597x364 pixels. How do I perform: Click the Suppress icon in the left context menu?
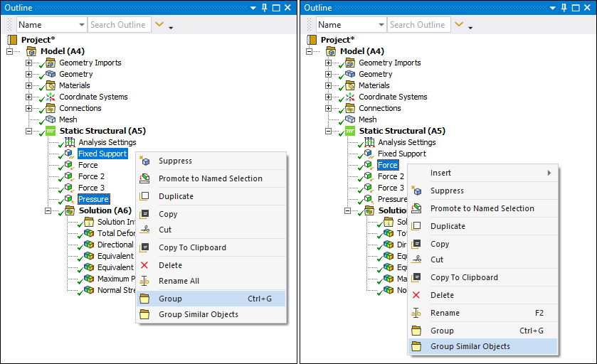coord(144,161)
